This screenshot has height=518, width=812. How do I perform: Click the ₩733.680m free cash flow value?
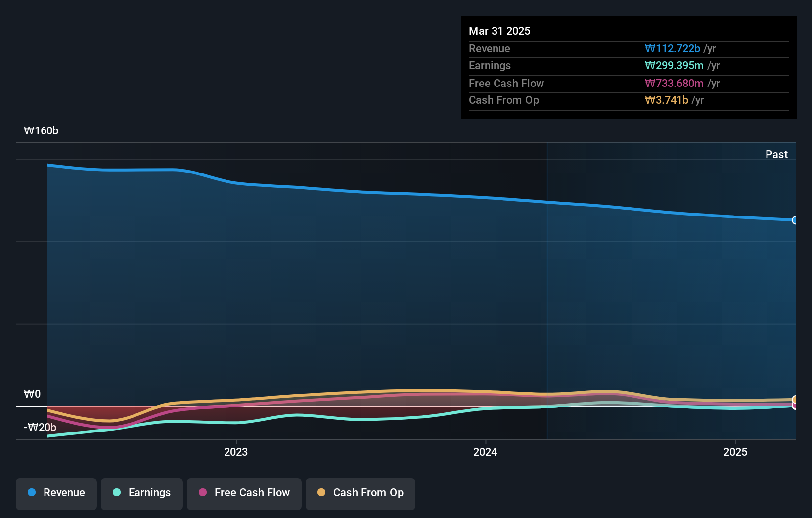674,83
